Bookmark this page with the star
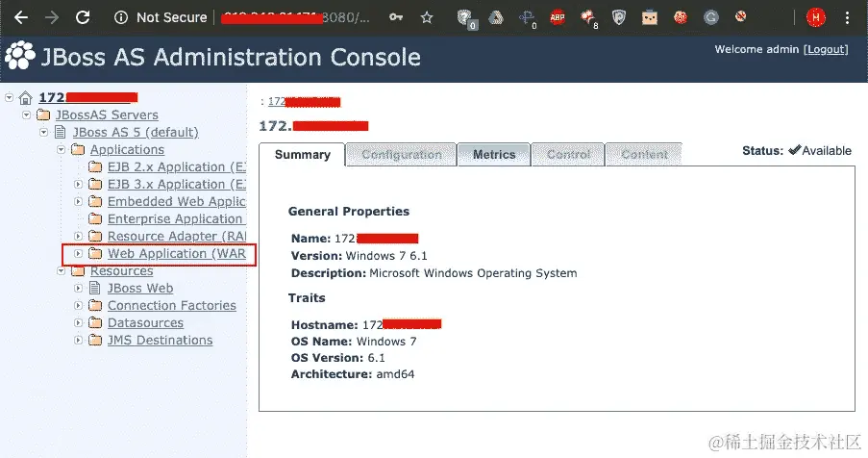The width and height of the screenshot is (868, 458). point(426,17)
